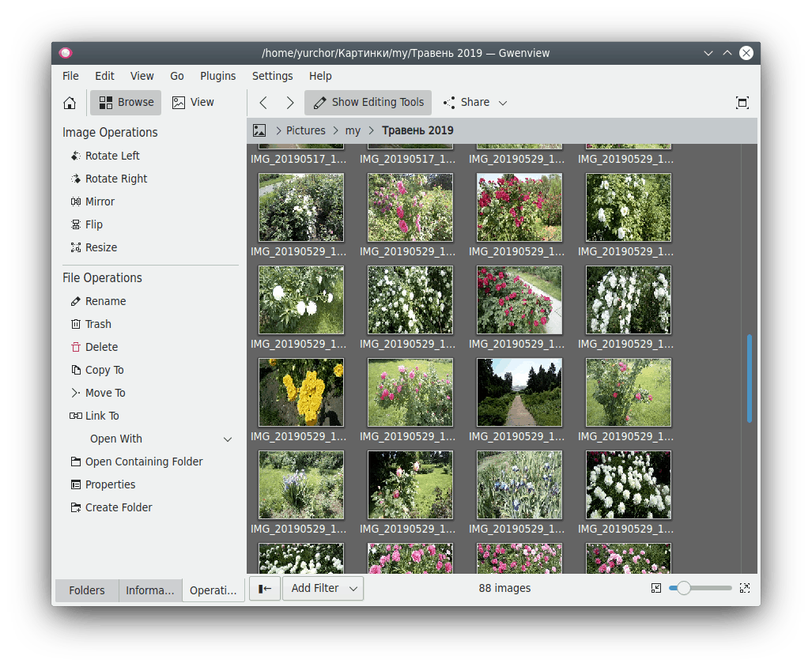Move selected file to Trash

[98, 324]
